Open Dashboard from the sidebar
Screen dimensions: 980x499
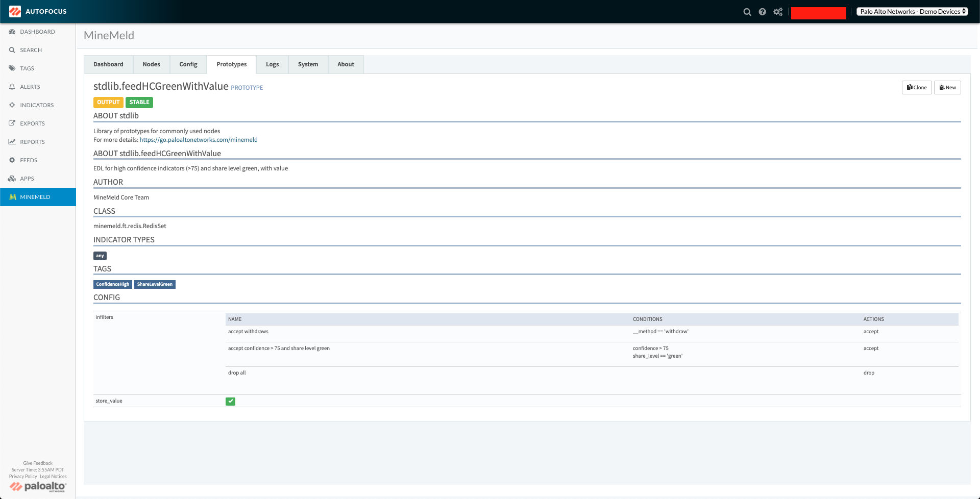[x=37, y=32]
